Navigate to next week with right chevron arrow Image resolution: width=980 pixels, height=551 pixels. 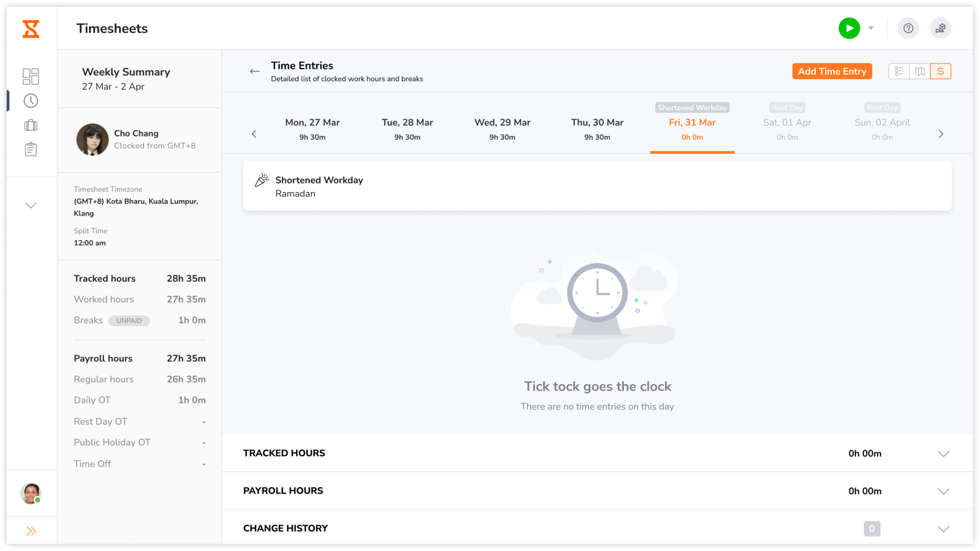(941, 134)
